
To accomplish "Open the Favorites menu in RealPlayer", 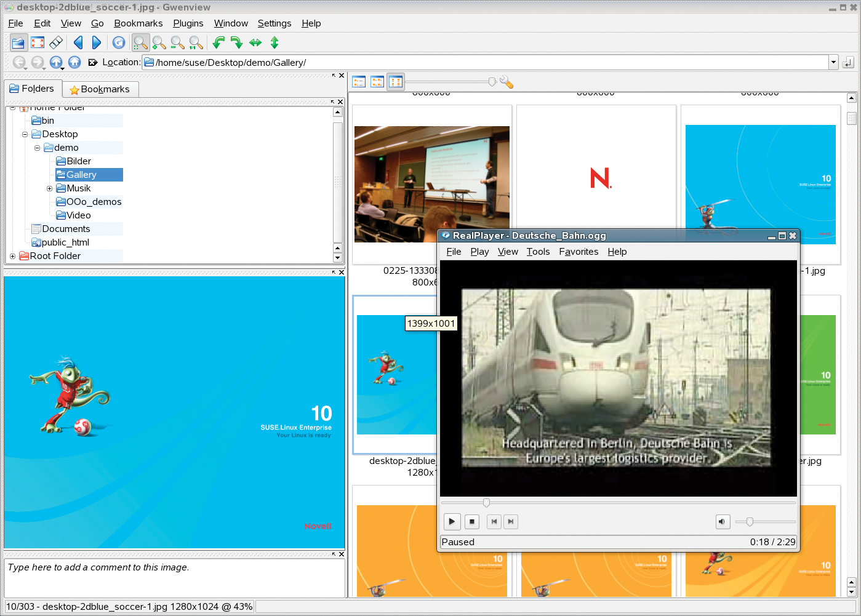I will coord(579,252).
